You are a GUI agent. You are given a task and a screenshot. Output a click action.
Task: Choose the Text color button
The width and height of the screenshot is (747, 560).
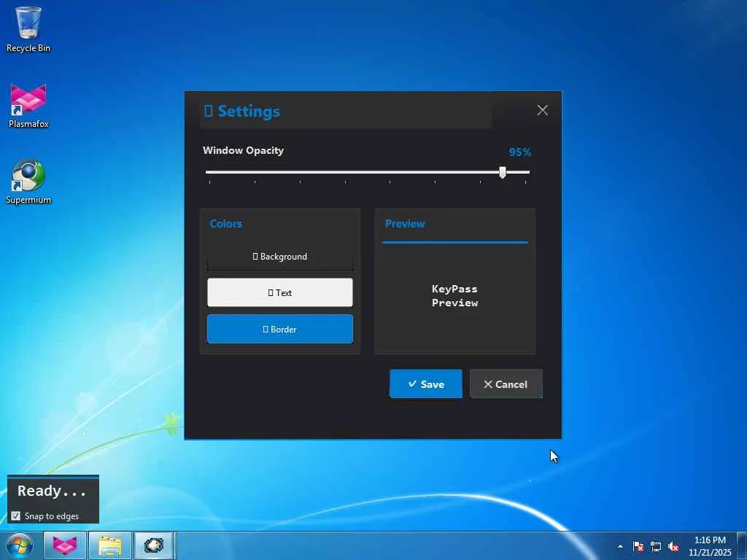[280, 292]
